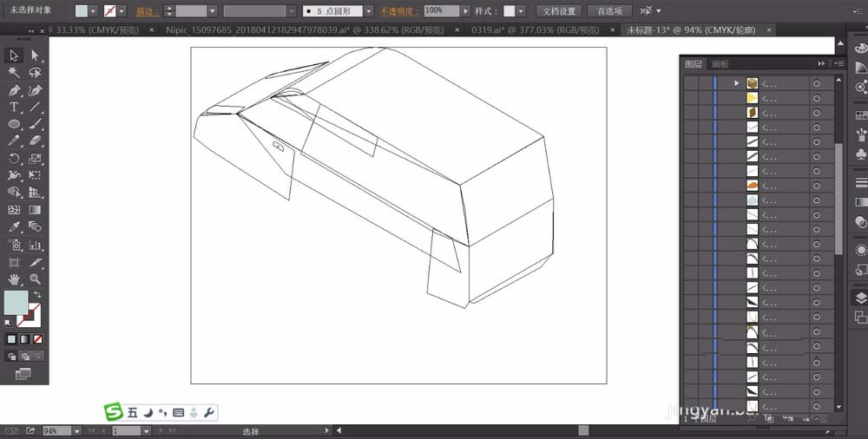Open the zoom level 94% dropdown
The image size is (868, 439).
[77, 430]
